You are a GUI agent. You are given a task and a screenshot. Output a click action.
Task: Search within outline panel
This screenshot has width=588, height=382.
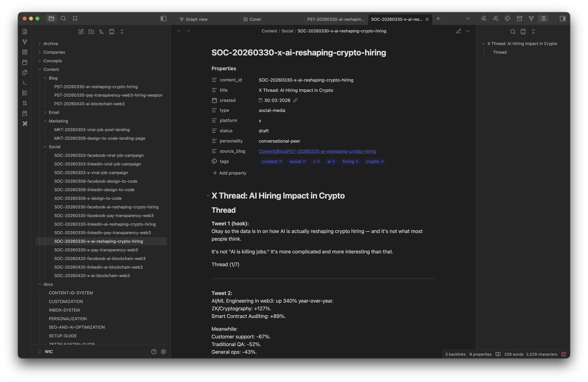click(513, 32)
